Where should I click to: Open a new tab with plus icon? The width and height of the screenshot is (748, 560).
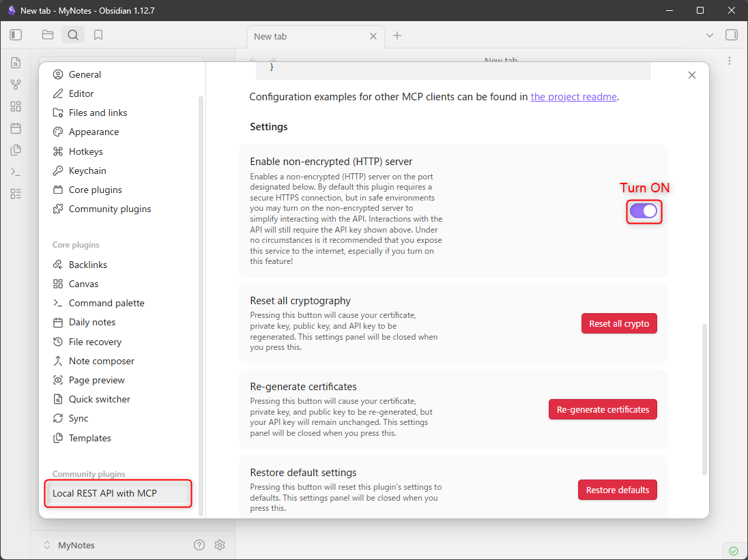pos(397,35)
